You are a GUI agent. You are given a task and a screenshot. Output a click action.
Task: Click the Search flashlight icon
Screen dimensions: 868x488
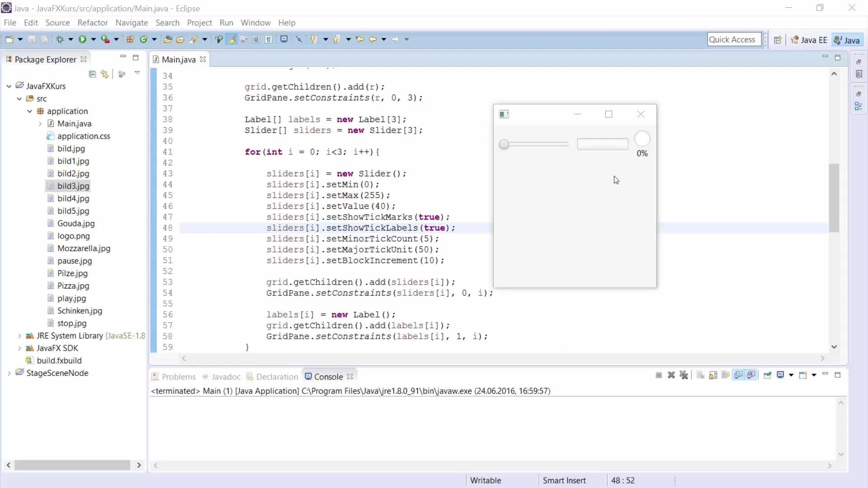click(x=194, y=39)
